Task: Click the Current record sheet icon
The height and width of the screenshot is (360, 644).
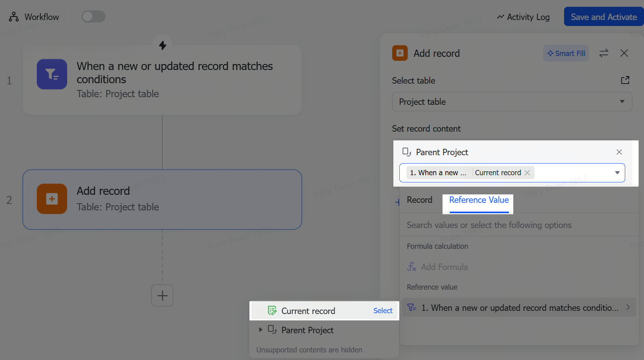Action: [x=272, y=311]
